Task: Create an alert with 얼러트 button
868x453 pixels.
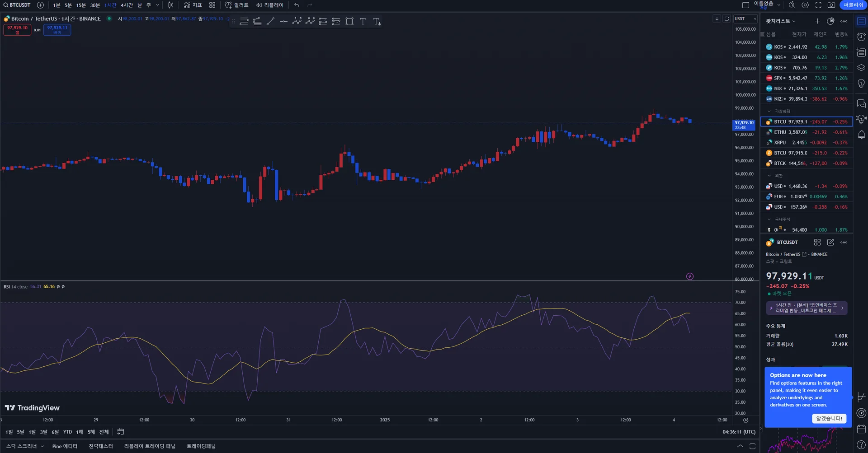Action: pos(237,5)
